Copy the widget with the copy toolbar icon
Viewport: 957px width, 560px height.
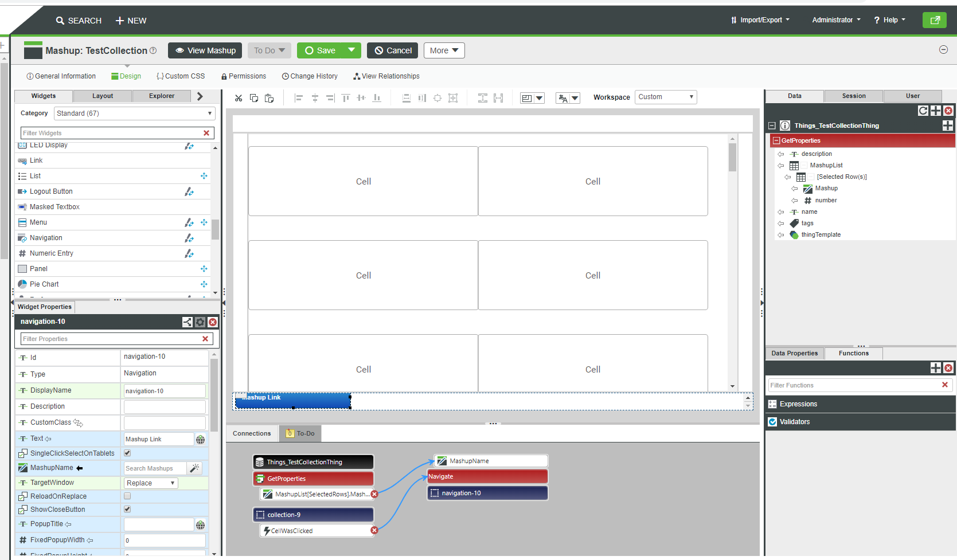point(254,97)
